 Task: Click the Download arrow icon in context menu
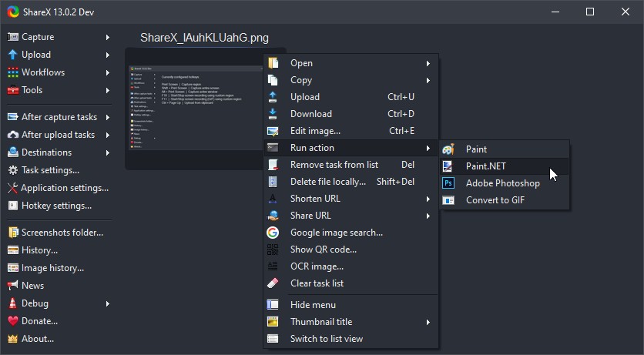pyautogui.click(x=273, y=114)
